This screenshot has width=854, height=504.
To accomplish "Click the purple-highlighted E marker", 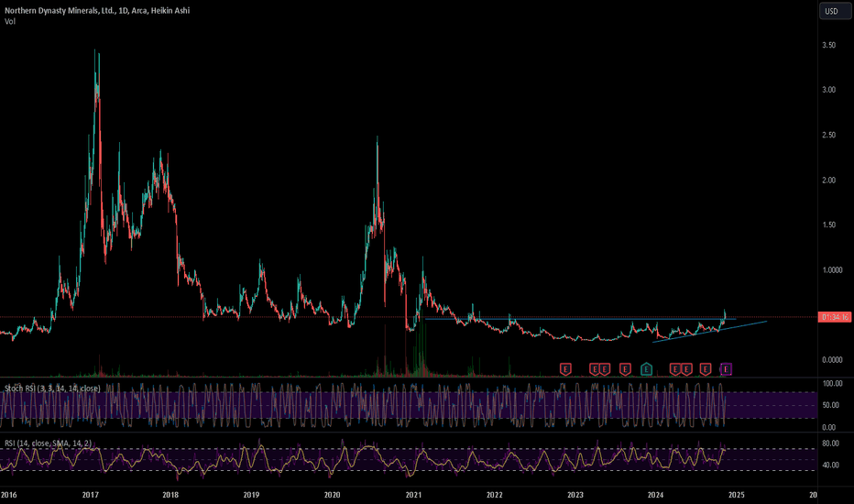I will pos(726,369).
